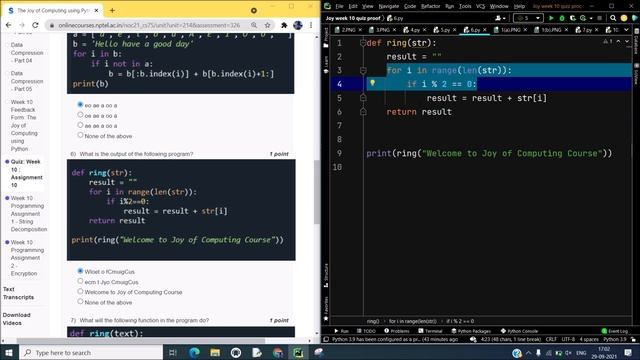
Task: Open user account dropdown arrow in PyCharm
Action: point(504,18)
